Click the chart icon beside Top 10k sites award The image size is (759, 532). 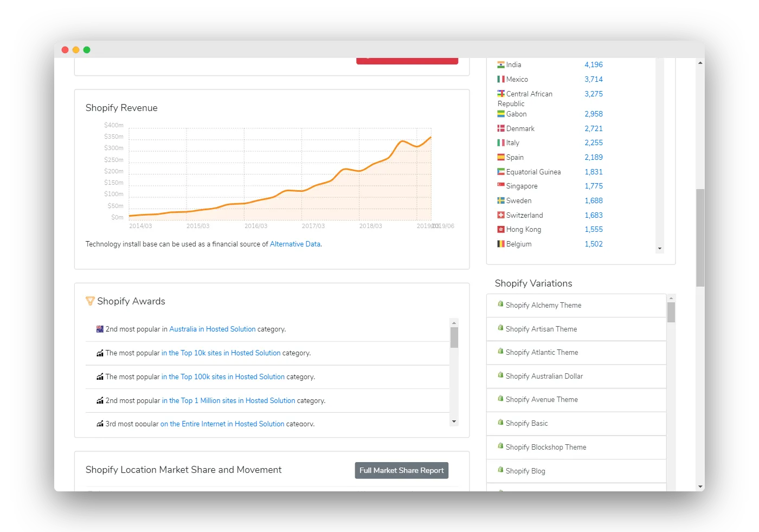100,353
